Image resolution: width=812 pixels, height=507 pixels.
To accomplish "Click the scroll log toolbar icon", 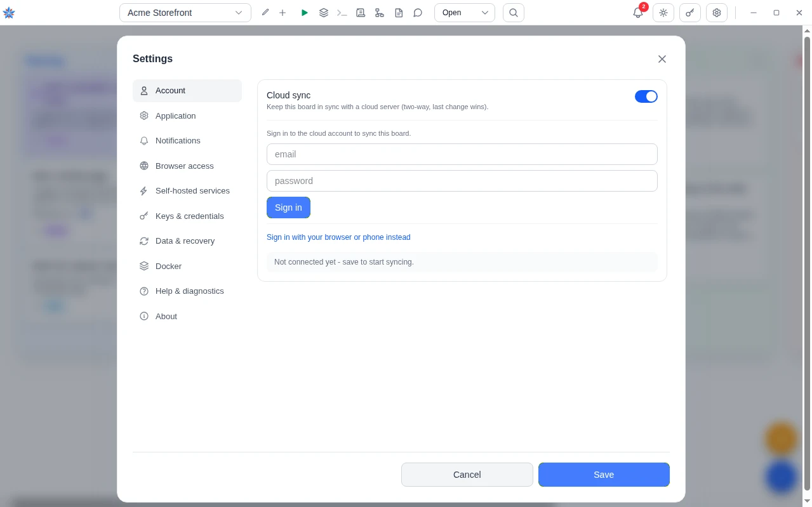I will tap(361, 13).
